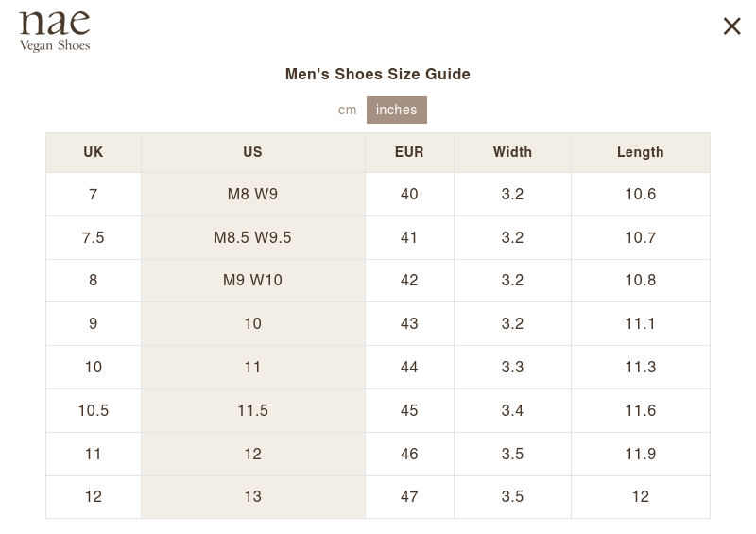
Task: Click the 10.6 length value
Action: pos(641,195)
